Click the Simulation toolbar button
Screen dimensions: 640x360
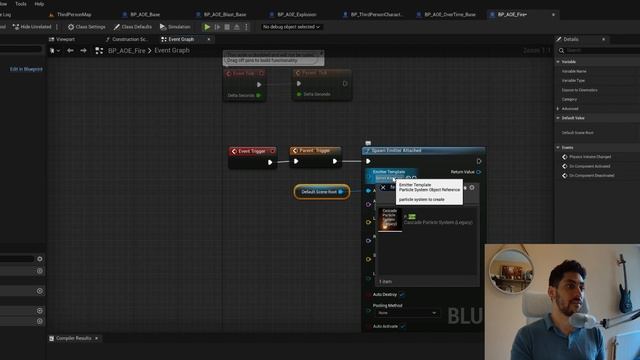[x=175, y=27]
